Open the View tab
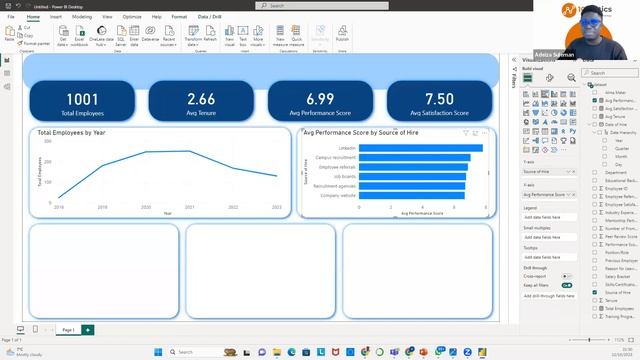The image size is (640, 360). (x=107, y=17)
